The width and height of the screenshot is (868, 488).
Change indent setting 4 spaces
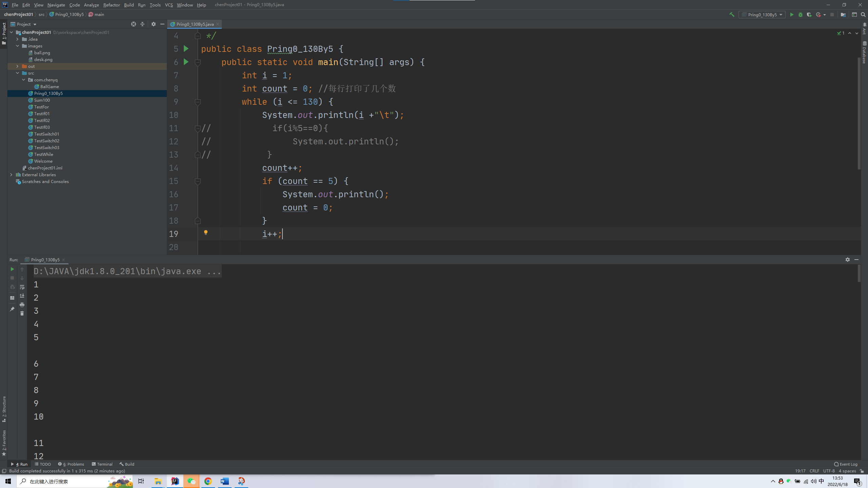click(847, 471)
